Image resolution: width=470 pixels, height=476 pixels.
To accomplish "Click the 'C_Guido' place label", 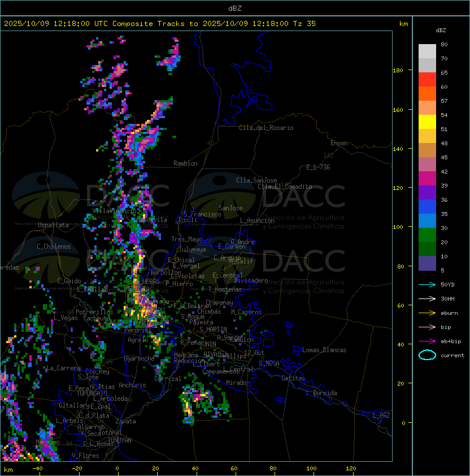I will [x=69, y=281].
